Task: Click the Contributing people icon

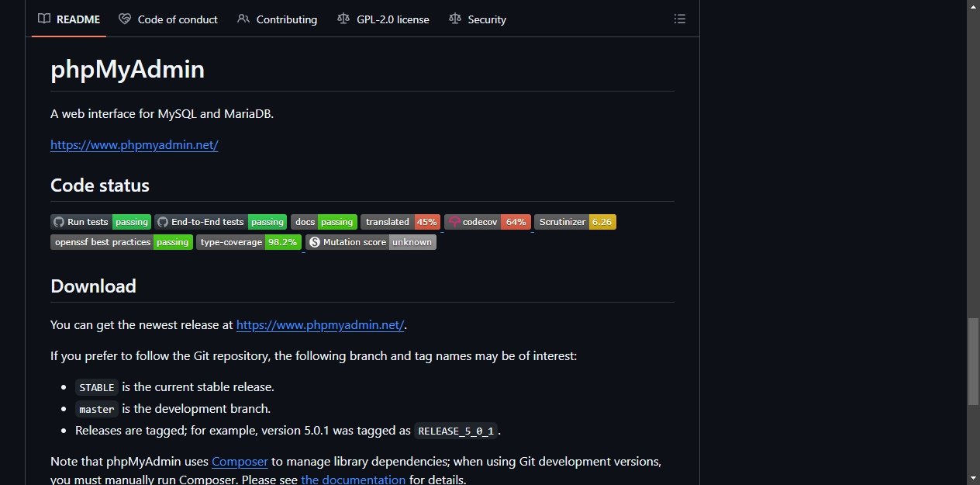Action: [x=243, y=19]
